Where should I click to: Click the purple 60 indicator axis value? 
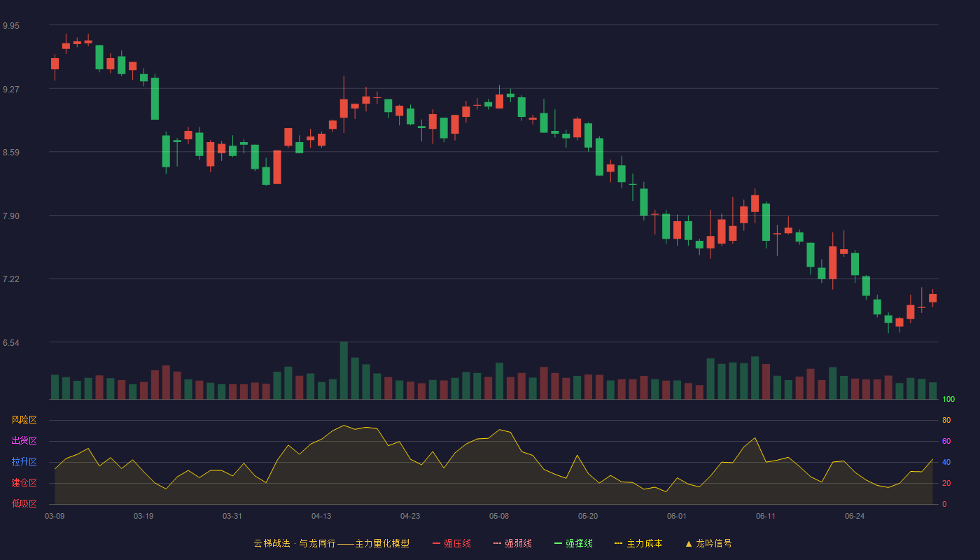click(946, 441)
